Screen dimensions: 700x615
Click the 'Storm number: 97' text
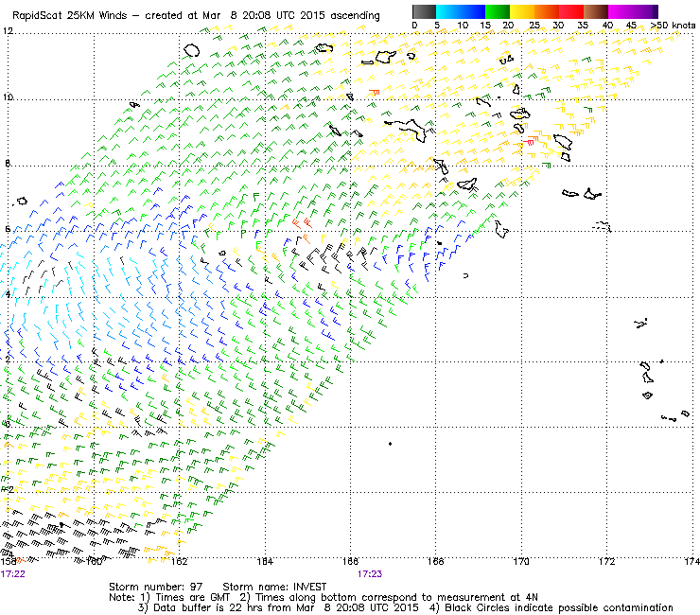pyautogui.click(x=156, y=587)
